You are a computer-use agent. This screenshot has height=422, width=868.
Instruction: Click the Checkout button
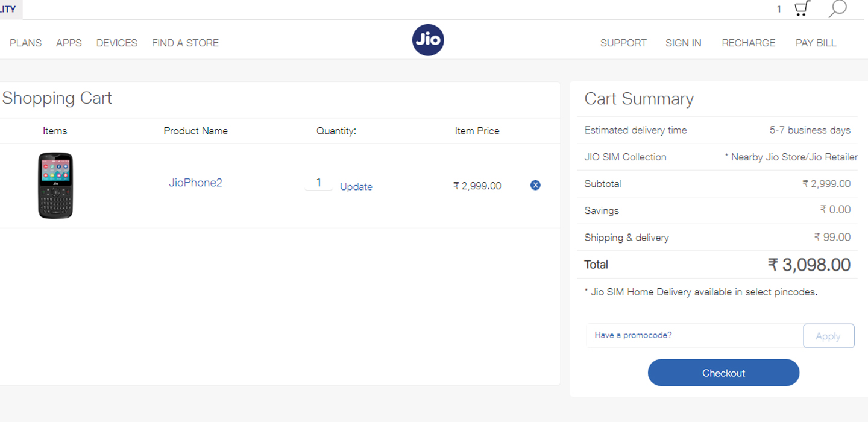point(723,373)
